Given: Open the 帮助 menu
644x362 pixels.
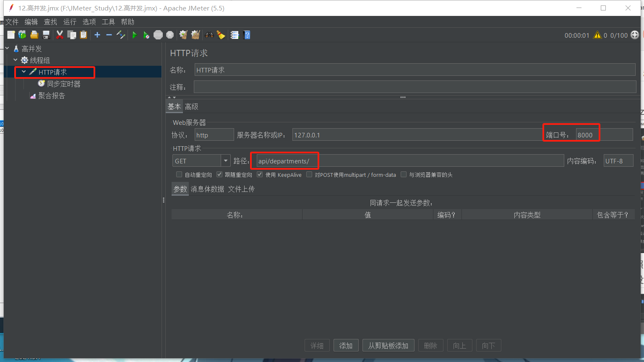Looking at the screenshot, I should [128, 22].
